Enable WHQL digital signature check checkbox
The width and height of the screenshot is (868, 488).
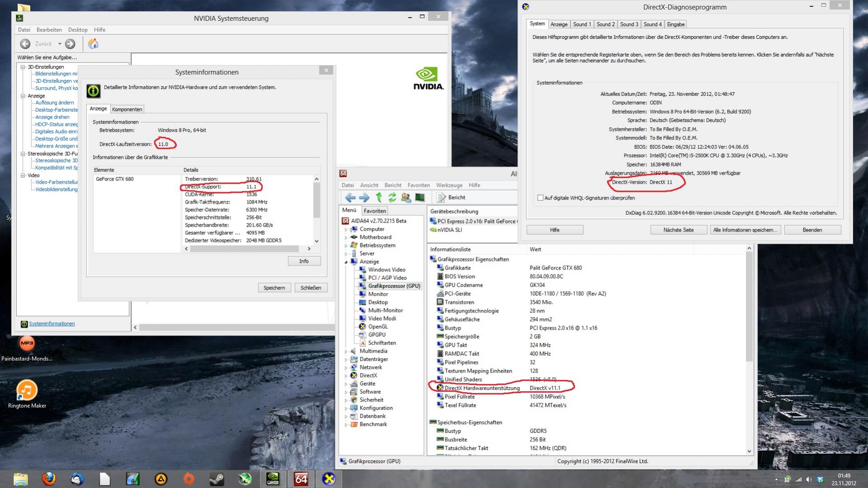coord(540,198)
